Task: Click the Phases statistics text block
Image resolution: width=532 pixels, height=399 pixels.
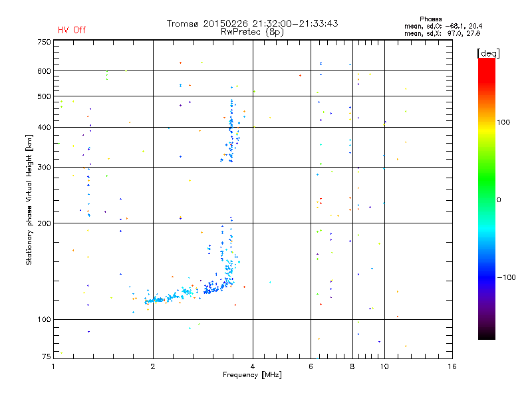Action: 443,27
